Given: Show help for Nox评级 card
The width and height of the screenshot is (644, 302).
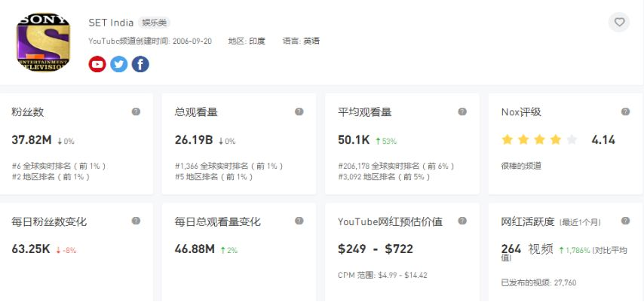Looking at the screenshot, I should [x=625, y=111].
